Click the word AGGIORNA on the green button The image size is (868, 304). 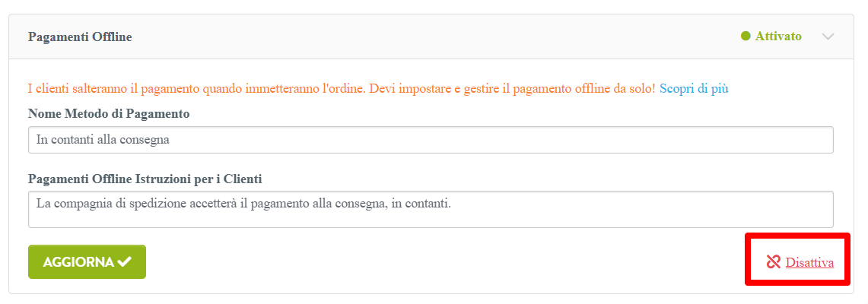pos(78,262)
